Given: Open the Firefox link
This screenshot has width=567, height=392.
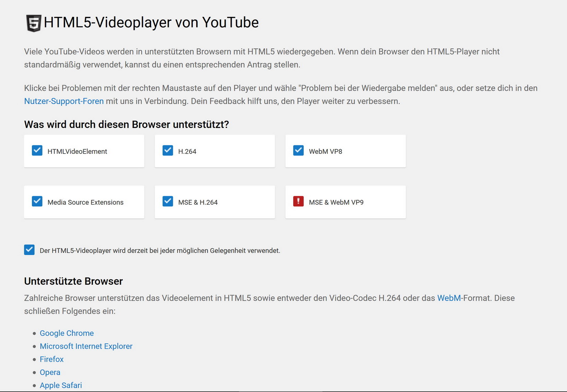Looking at the screenshot, I should coord(52,359).
